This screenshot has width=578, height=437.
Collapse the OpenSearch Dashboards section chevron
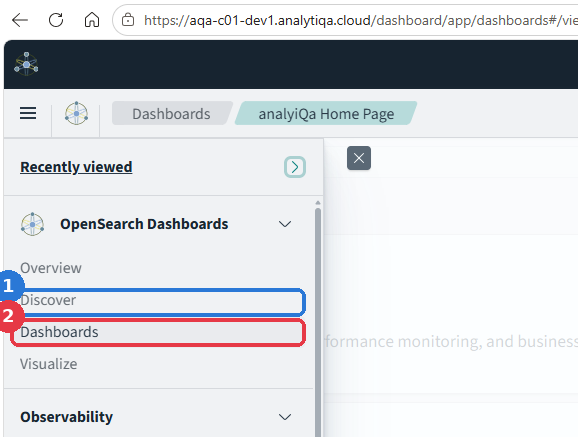[x=285, y=224]
